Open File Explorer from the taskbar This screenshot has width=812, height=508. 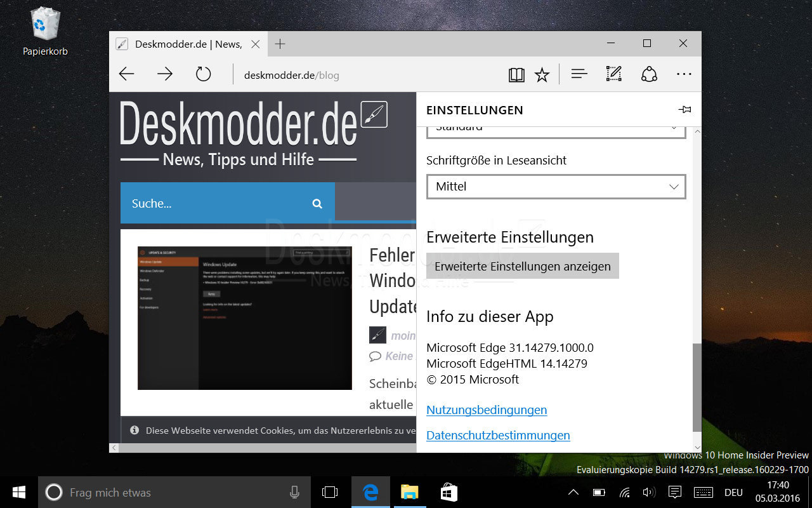[x=410, y=492]
